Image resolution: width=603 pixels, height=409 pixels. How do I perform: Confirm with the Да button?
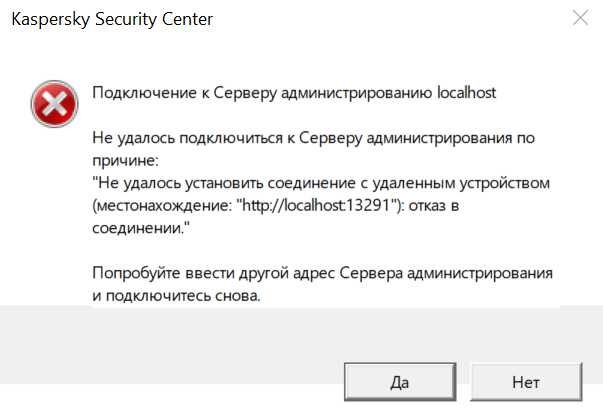(400, 382)
